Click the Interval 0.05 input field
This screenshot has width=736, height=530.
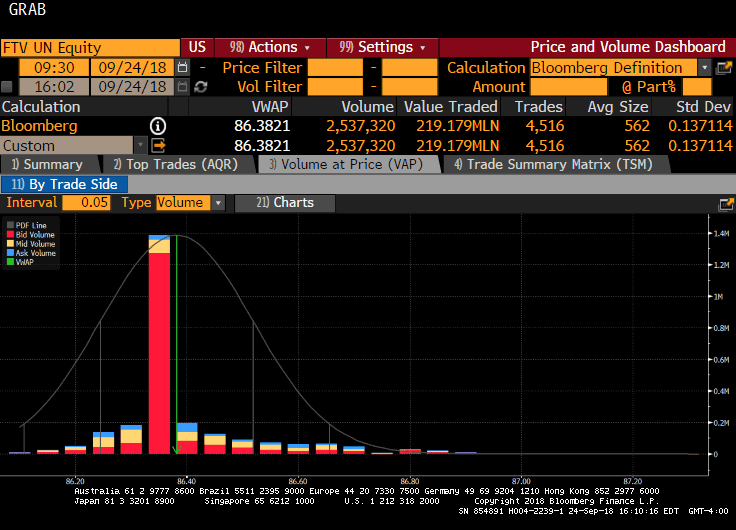[87, 203]
